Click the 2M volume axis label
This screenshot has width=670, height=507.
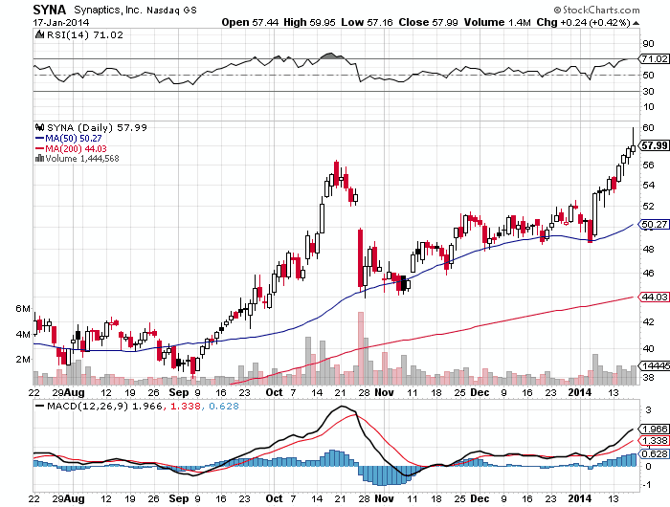23,359
